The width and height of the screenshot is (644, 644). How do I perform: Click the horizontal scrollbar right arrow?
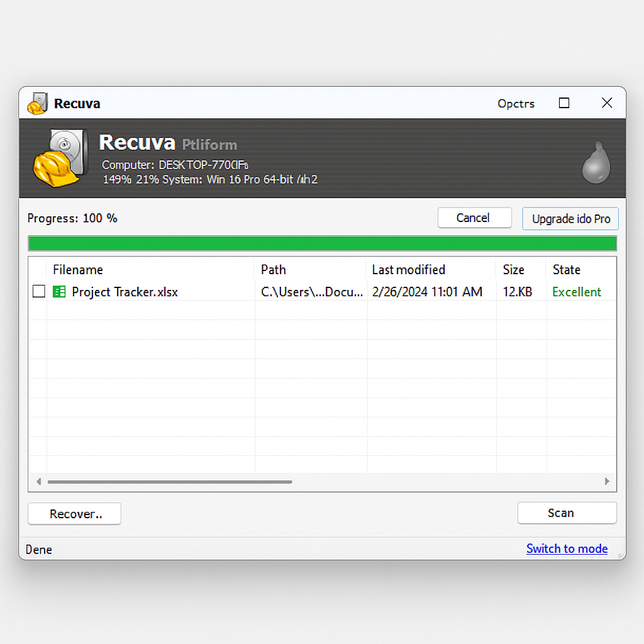tap(607, 481)
